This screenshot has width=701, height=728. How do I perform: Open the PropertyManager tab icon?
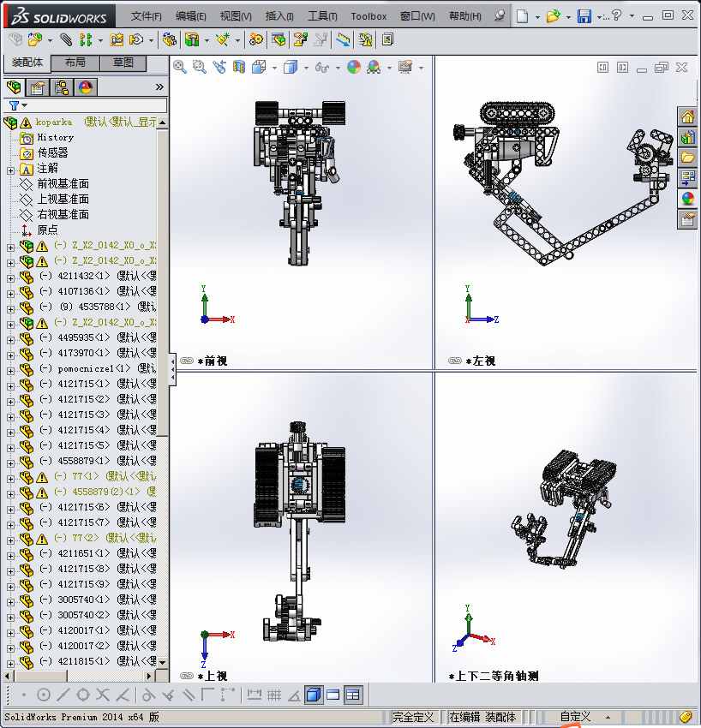[x=38, y=87]
